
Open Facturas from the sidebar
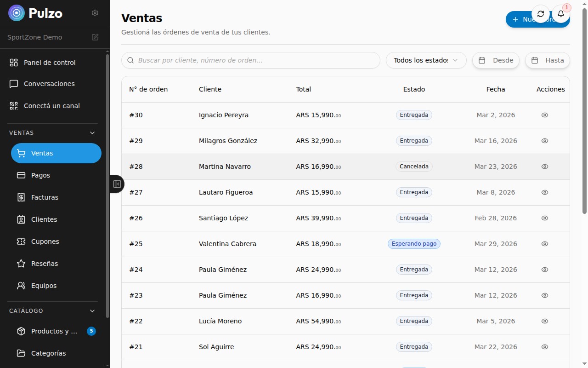[45, 197]
